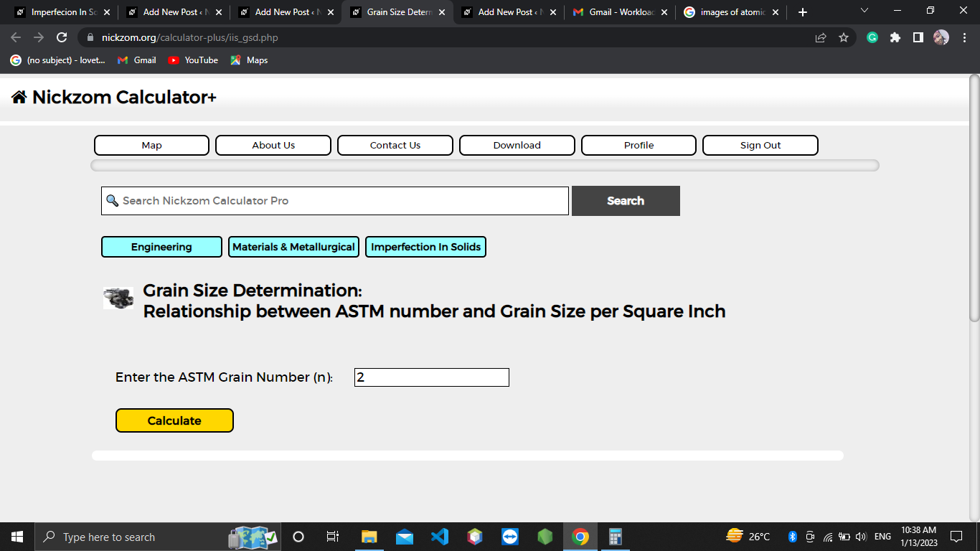Click the Bluetooth tray icon

[793, 537]
